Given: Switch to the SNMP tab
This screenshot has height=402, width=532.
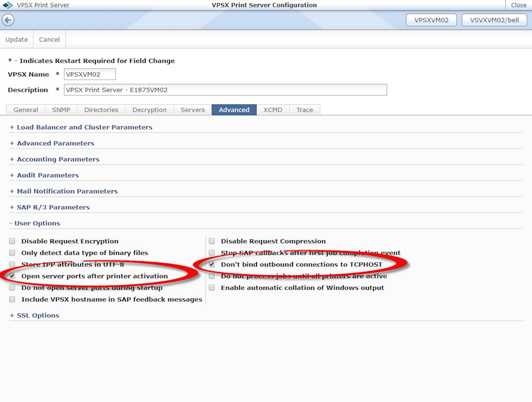Looking at the screenshot, I should 61,110.
